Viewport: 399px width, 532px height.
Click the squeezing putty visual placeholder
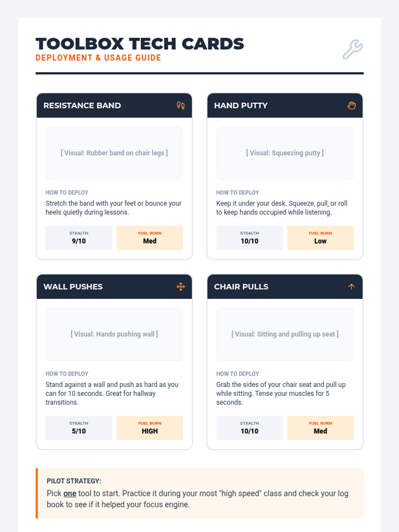(x=285, y=153)
